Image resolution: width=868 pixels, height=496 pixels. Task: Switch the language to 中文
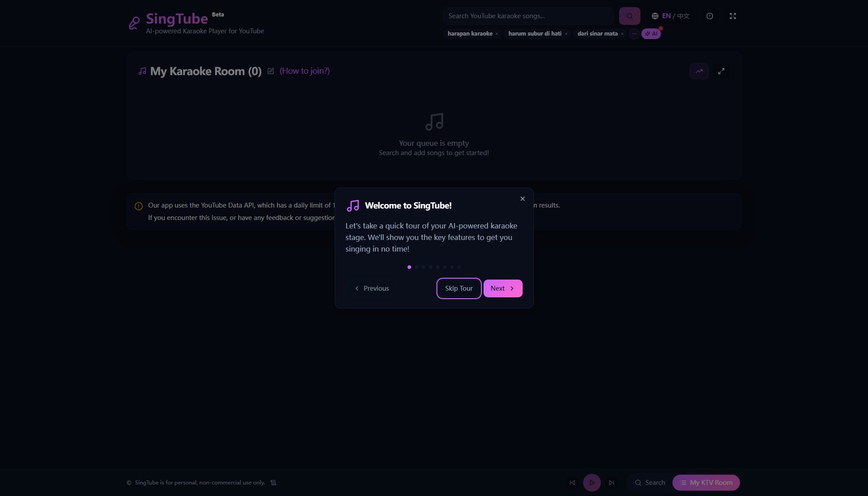pos(683,16)
